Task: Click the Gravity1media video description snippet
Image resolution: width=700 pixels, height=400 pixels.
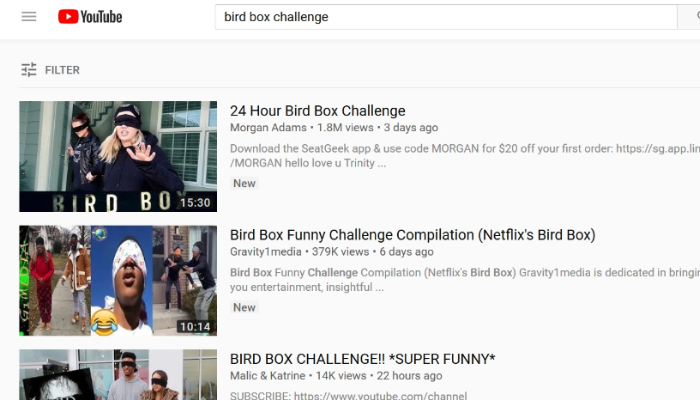Action: coord(465,280)
